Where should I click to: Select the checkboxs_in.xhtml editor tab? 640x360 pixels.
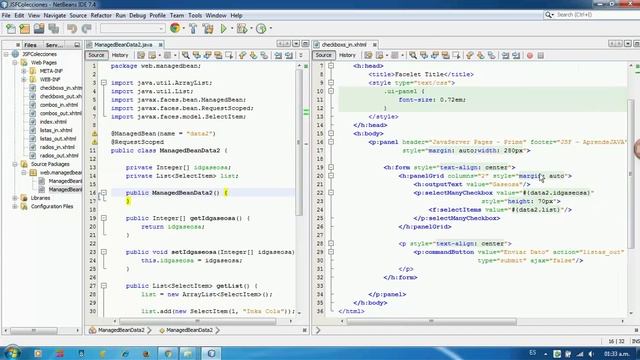coord(344,44)
